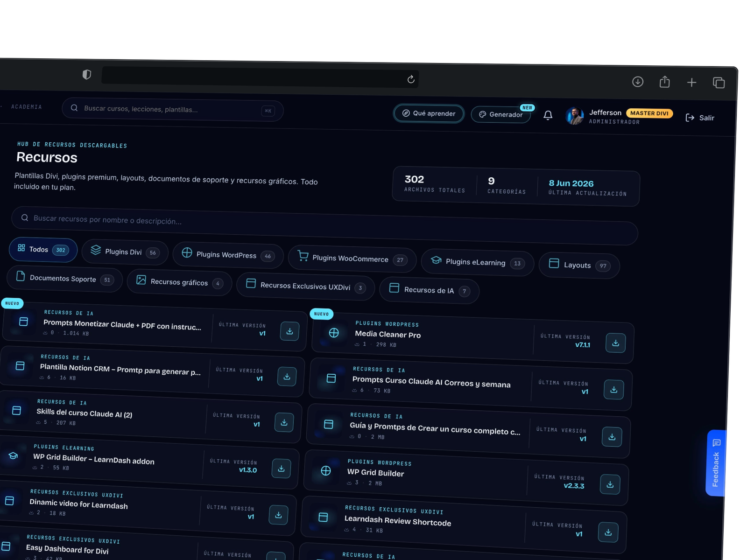Select the Todos category filter
Screen dimensions: 747x560
pos(43,250)
